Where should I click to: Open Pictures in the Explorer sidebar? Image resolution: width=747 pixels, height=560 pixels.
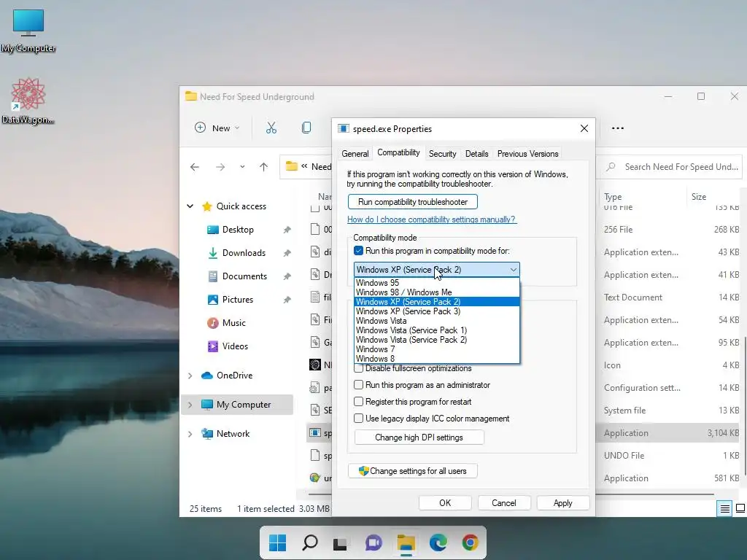[x=237, y=300]
